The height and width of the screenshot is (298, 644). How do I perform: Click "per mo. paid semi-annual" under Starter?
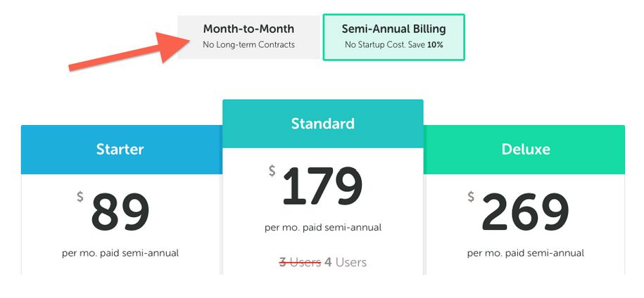pos(120,253)
